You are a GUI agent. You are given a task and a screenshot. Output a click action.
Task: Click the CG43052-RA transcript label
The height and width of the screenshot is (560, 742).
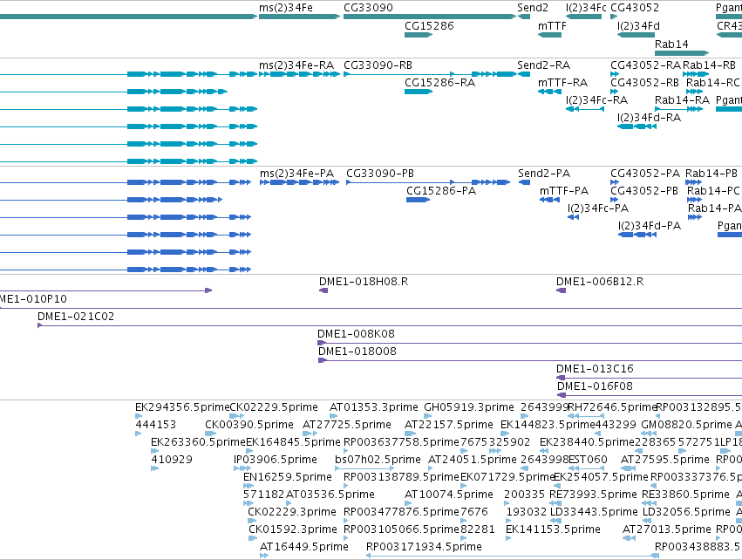tap(645, 65)
